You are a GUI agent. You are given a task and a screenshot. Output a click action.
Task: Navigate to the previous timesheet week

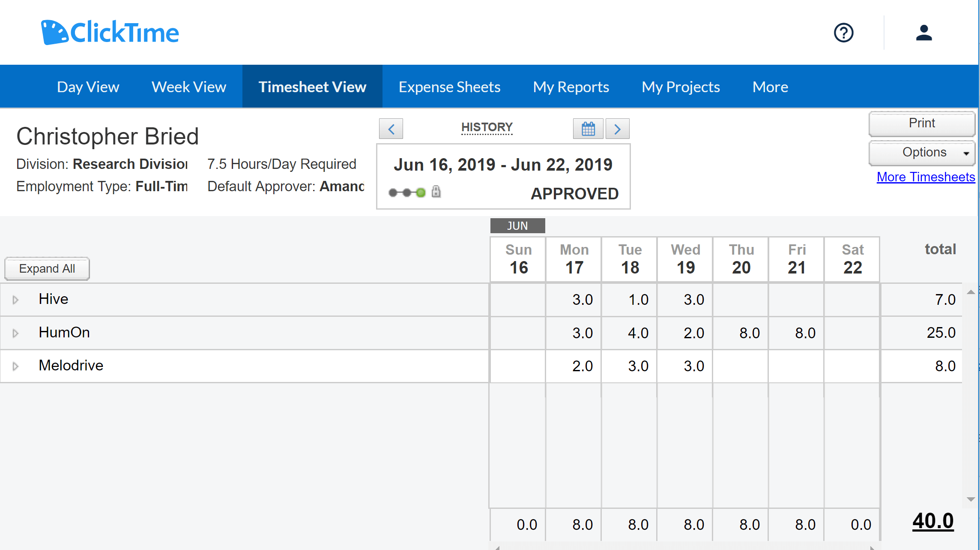(391, 129)
